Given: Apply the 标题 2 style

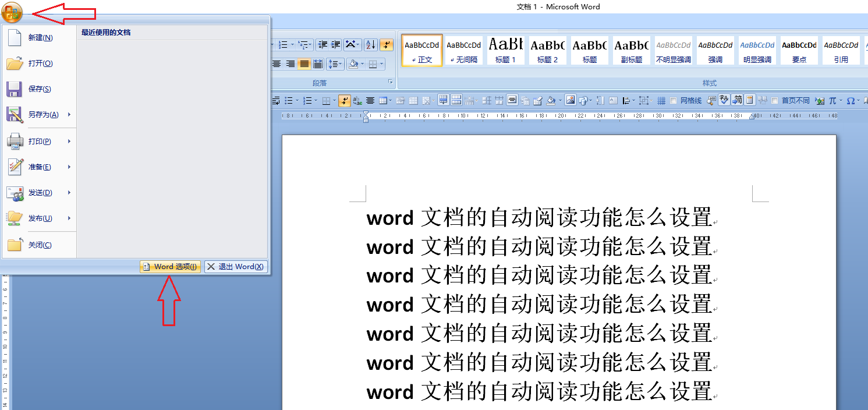Looking at the screenshot, I should coord(547,50).
